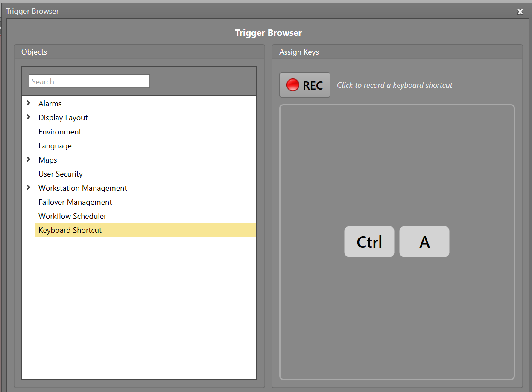Click the A key tile

[424, 242]
